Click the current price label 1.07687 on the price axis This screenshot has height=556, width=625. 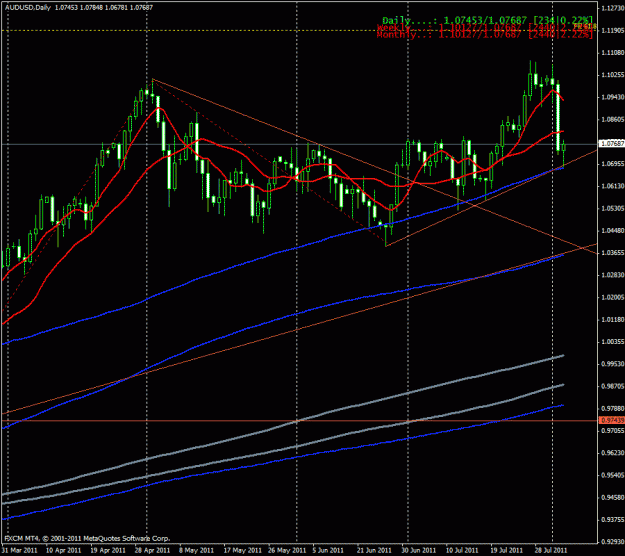(x=612, y=143)
